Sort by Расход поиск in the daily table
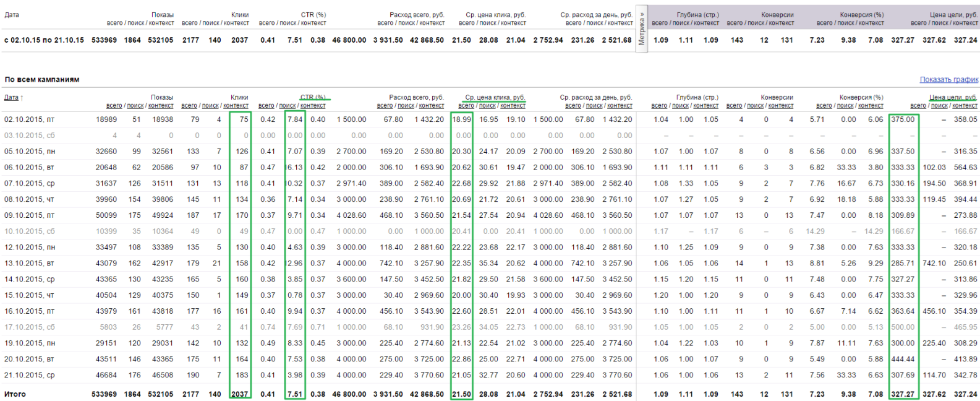The image size is (980, 401). 406,106
